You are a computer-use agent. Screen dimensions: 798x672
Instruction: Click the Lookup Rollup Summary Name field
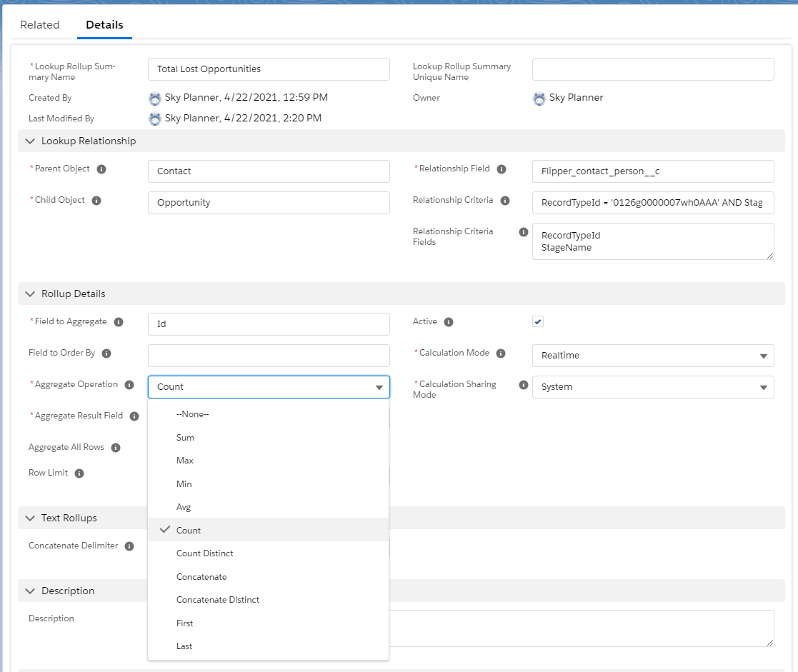pos(269,69)
